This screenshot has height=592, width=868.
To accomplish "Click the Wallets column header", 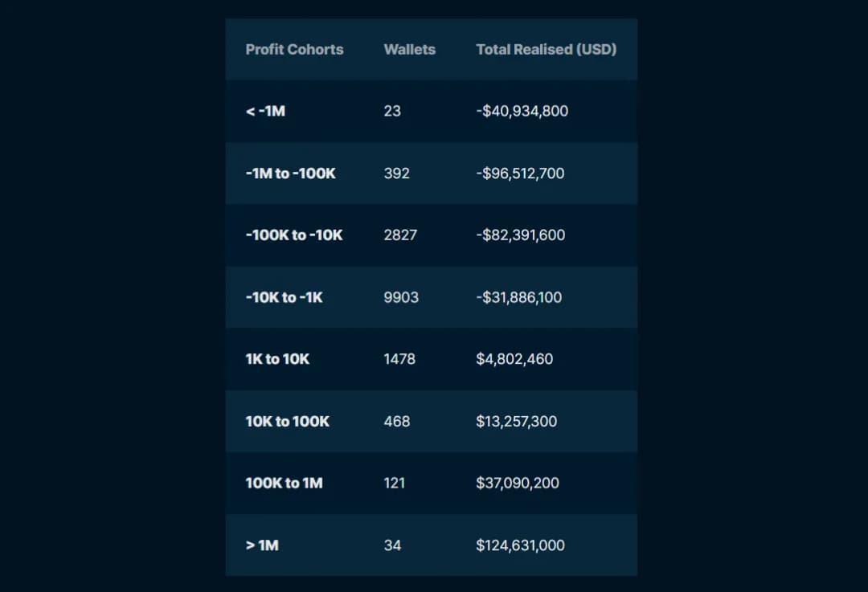I will tap(409, 49).
